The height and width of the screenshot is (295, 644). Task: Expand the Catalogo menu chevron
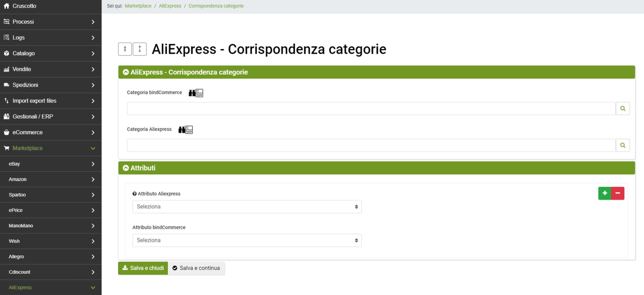coord(93,53)
